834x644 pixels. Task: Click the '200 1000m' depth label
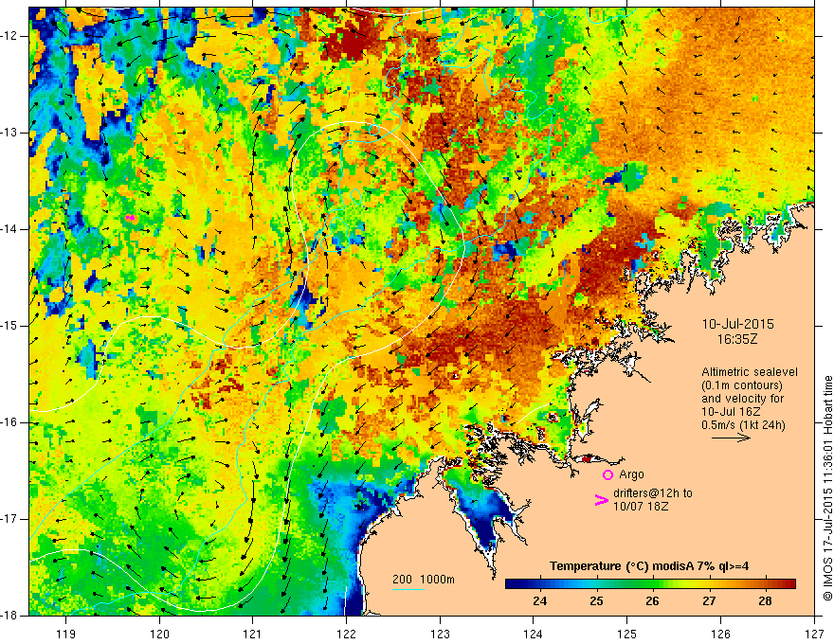[x=424, y=580]
